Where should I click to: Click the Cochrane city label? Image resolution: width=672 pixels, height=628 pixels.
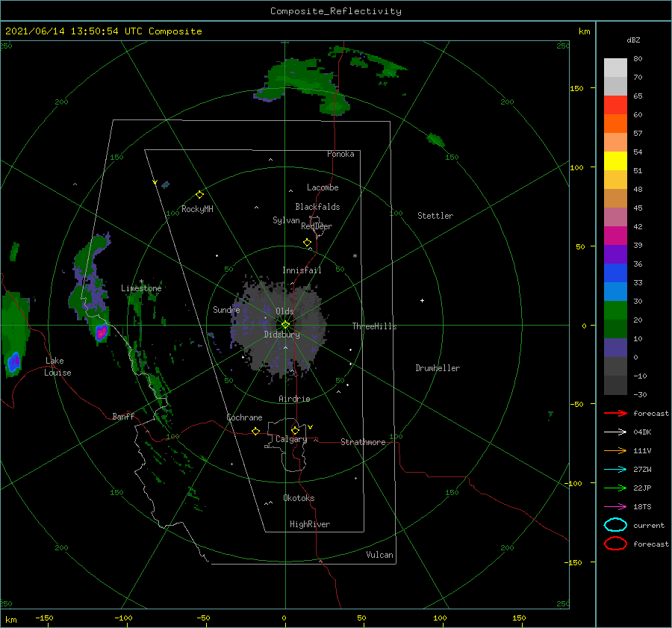point(244,417)
